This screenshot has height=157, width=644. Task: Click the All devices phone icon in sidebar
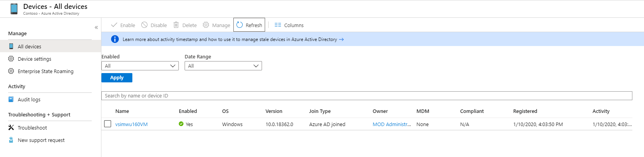11,46
